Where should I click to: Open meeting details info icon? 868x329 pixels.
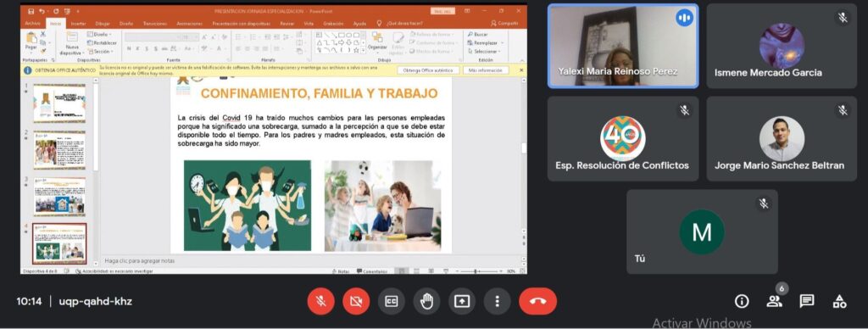click(x=741, y=301)
